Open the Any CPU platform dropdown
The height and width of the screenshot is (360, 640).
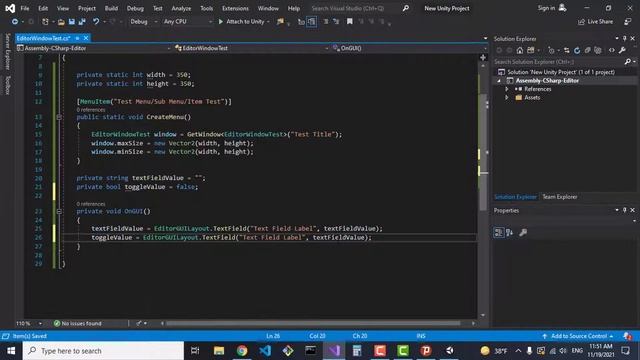click(x=187, y=22)
